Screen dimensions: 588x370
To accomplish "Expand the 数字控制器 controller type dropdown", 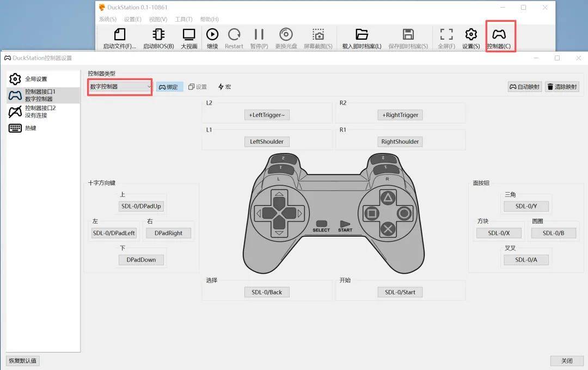I will click(120, 87).
